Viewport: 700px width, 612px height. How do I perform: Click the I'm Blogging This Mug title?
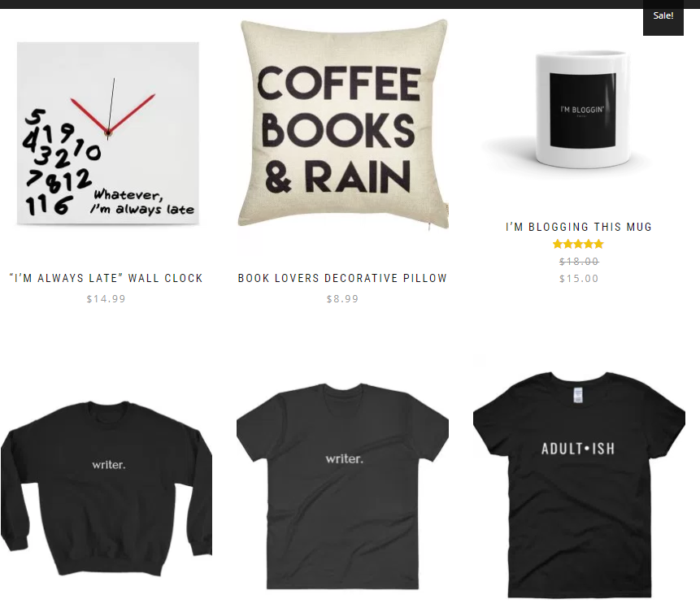[579, 227]
